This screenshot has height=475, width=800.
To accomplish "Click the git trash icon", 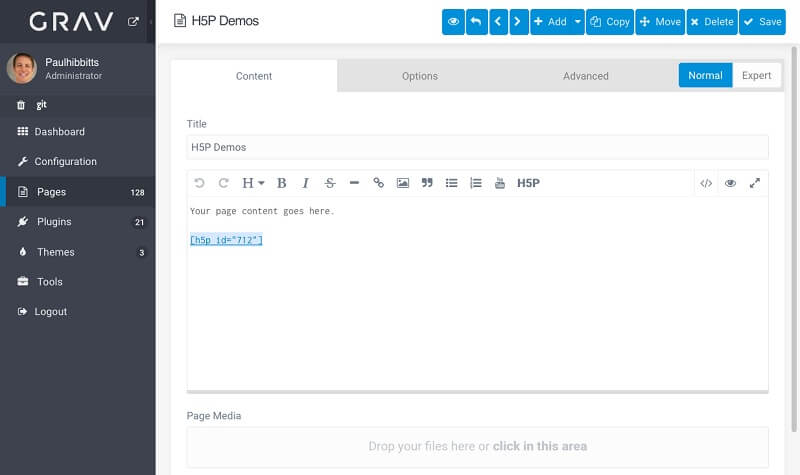I will pyautogui.click(x=21, y=105).
